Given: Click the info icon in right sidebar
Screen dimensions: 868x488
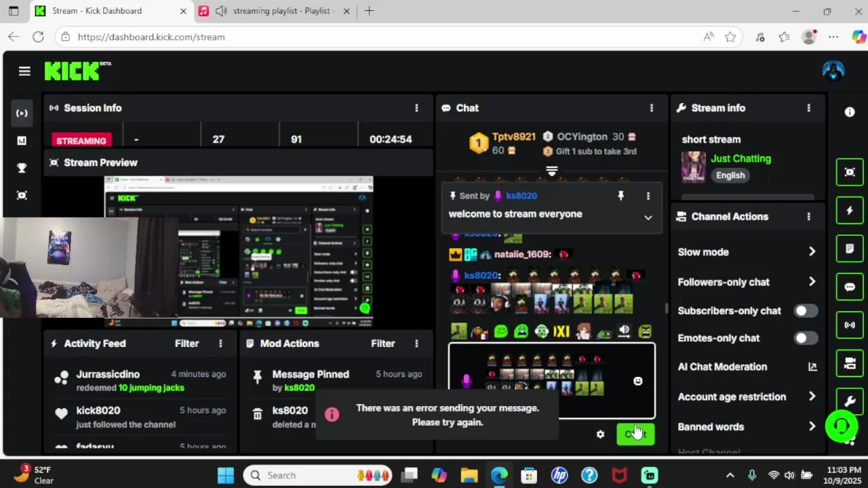Looking at the screenshot, I should tap(850, 112).
